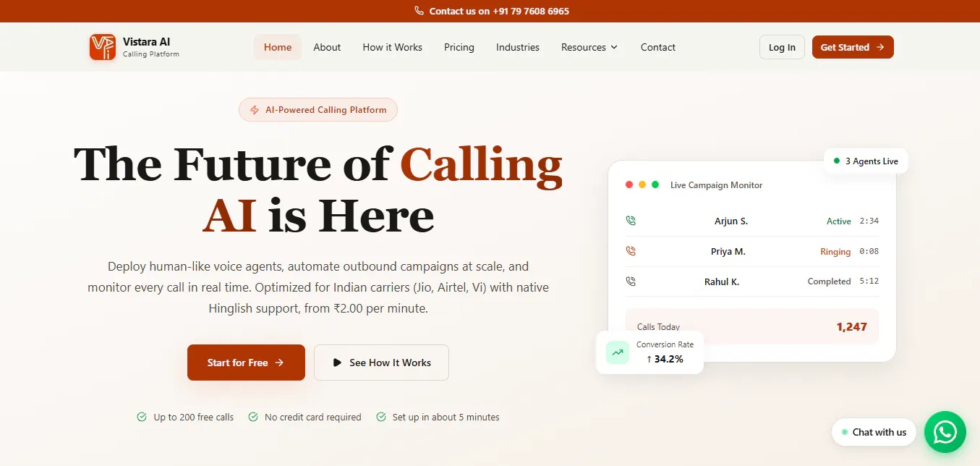This screenshot has width=980, height=466.
Task: Click the checkmark icon next to Set up in about 5 minutes
Action: tap(380, 417)
